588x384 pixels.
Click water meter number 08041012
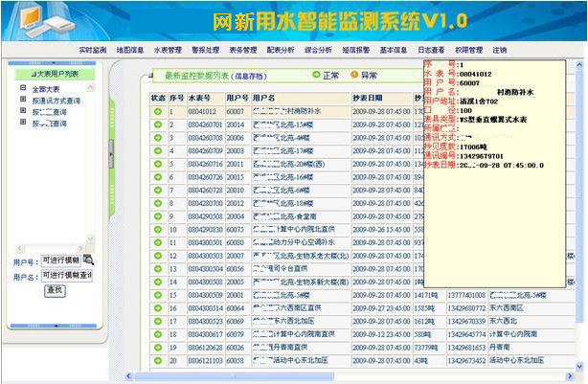[202, 112]
